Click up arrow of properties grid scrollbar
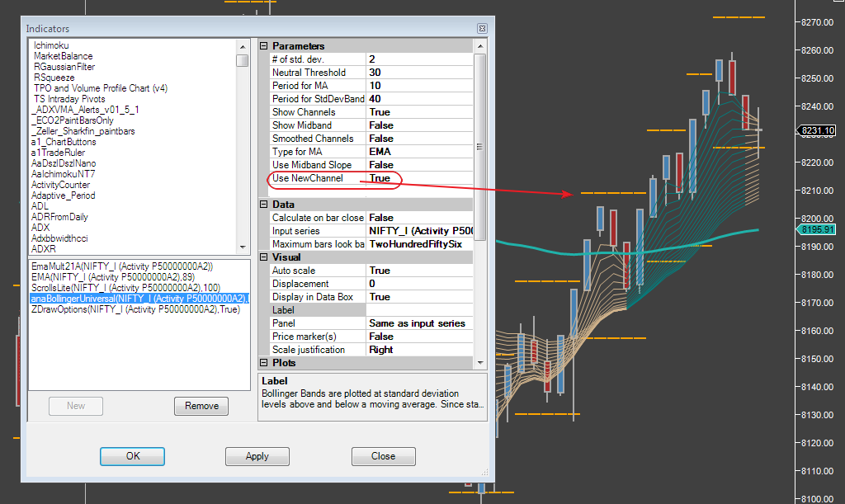The width and height of the screenshot is (845, 504). click(x=480, y=46)
